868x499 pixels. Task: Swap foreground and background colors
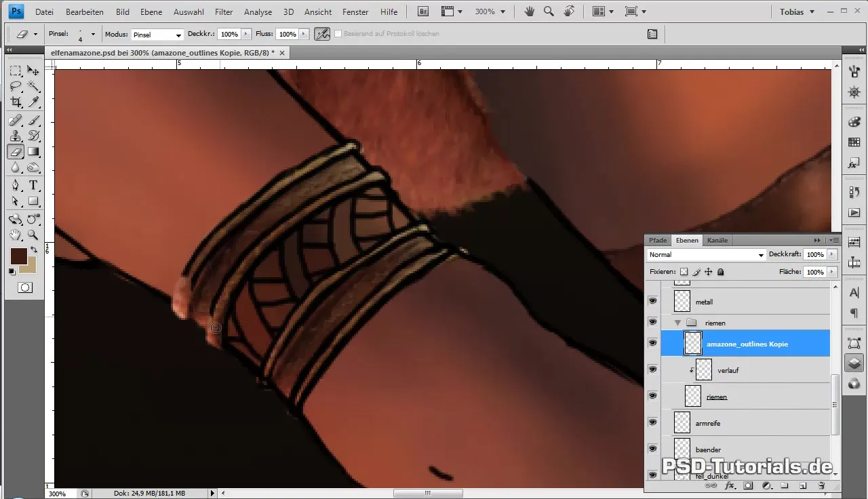click(34, 250)
